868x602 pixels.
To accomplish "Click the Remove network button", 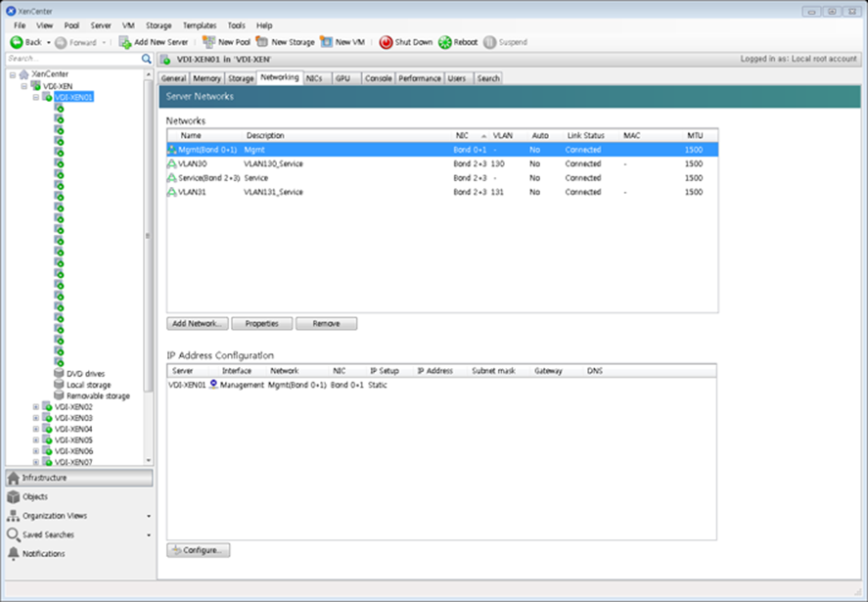I will (x=326, y=323).
